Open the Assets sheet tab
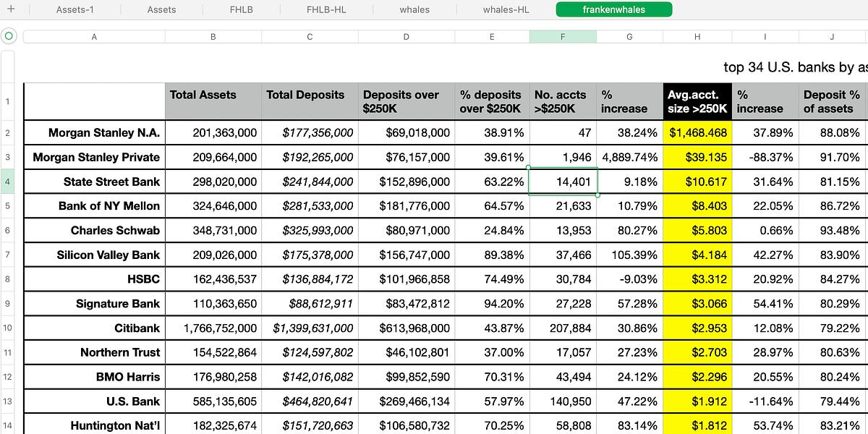 161,9
